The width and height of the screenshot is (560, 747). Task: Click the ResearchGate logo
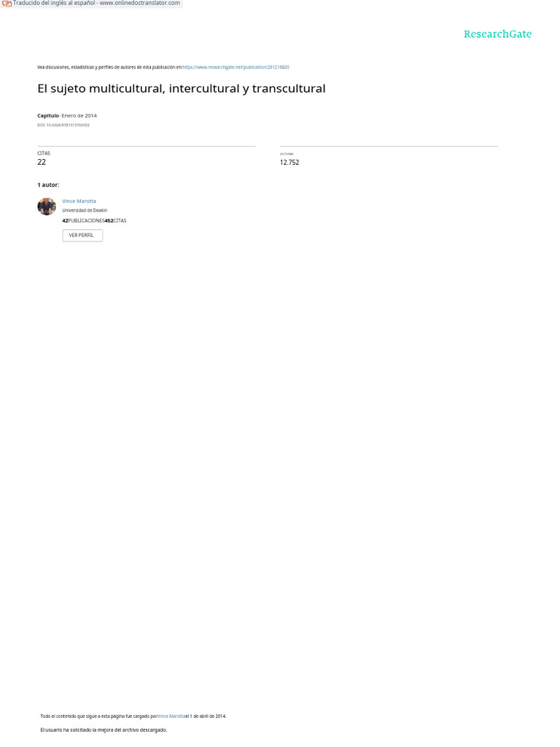(x=497, y=34)
